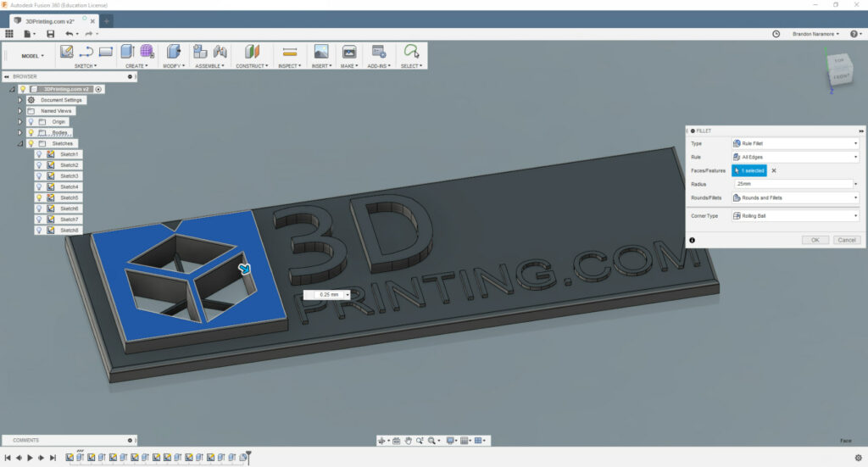Expand the Named Views node
The width and height of the screenshot is (868, 467).
[20, 111]
